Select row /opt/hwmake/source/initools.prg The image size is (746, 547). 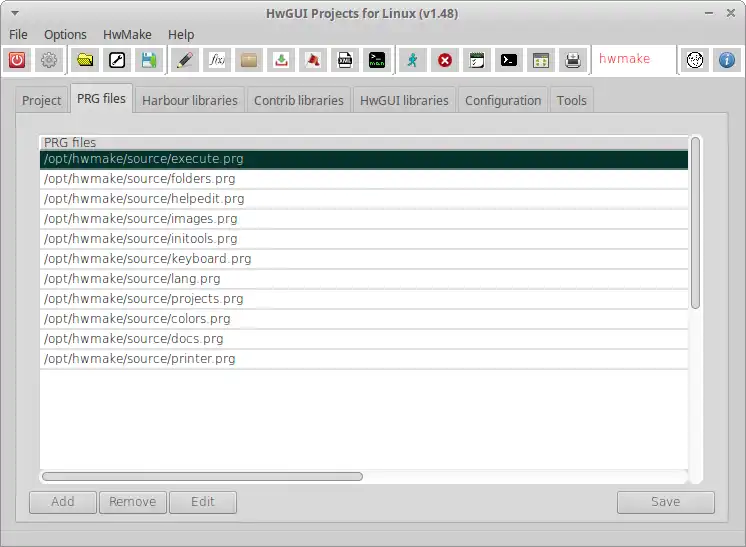coord(363,239)
